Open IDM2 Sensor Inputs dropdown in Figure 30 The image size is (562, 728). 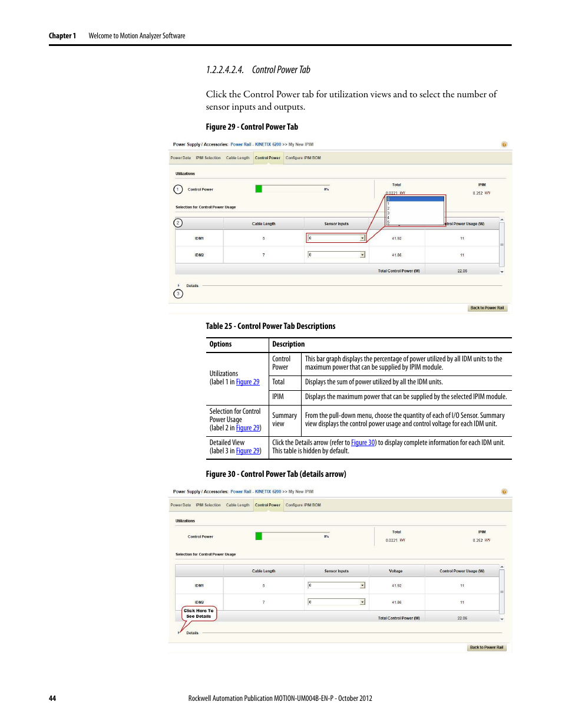point(336,602)
